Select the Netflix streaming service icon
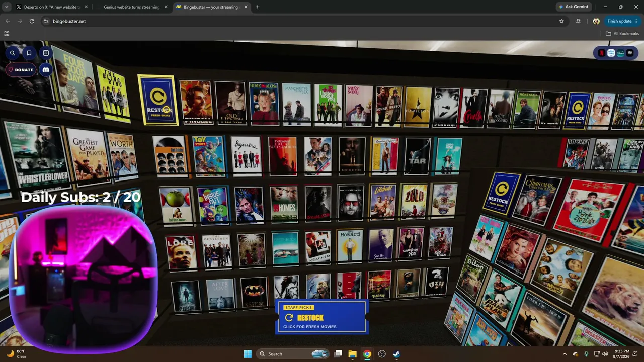Viewport: 644px width, 362px height. pyautogui.click(x=601, y=53)
